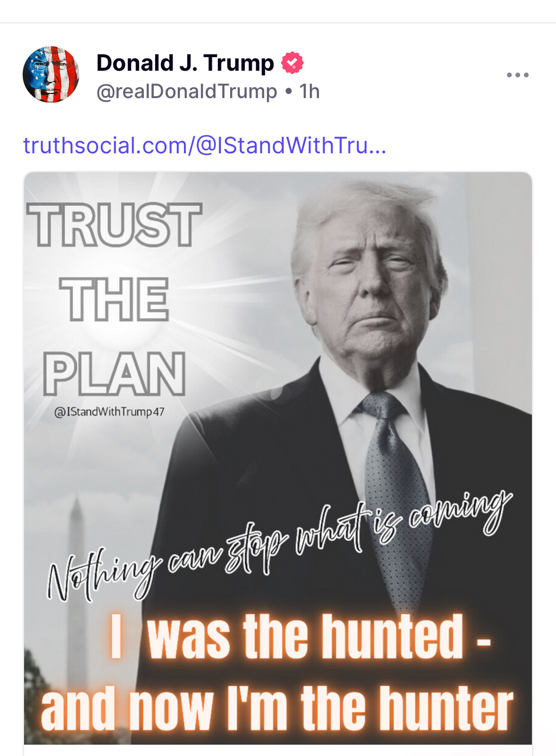
Task: Open the @realDonaldTrump handle
Action: point(187,91)
